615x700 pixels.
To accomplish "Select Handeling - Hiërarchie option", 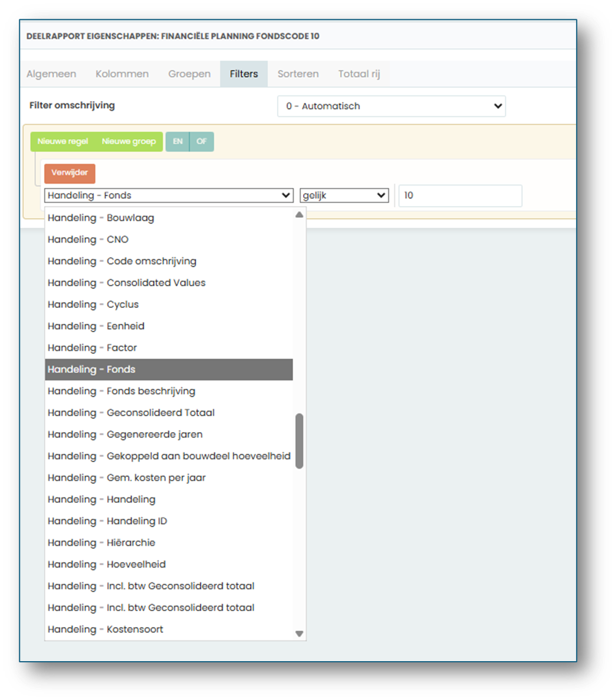I will click(x=169, y=542).
